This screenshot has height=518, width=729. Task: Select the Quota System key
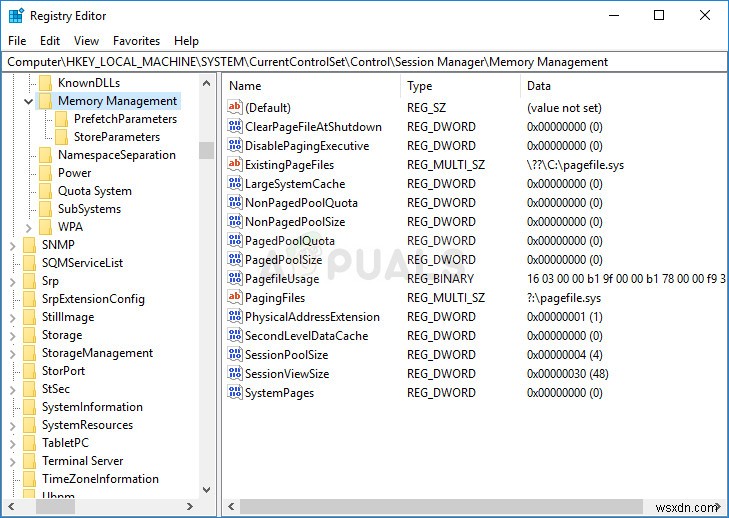click(x=94, y=191)
